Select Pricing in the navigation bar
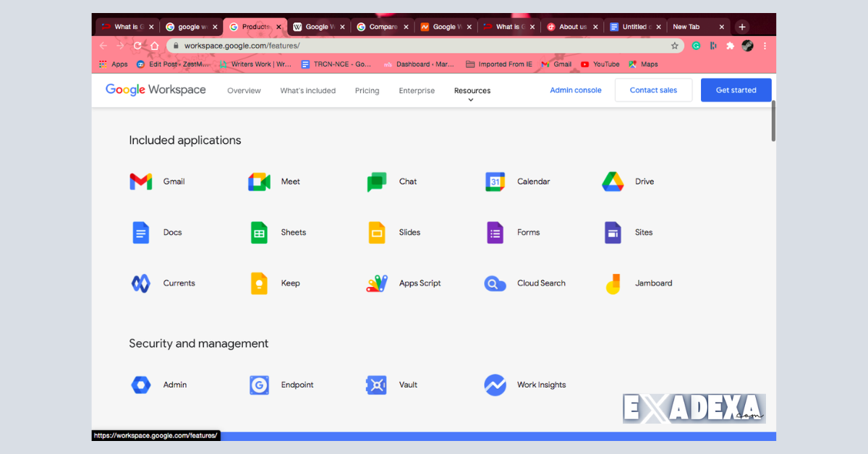Screen dimensions: 868x454 (367, 90)
